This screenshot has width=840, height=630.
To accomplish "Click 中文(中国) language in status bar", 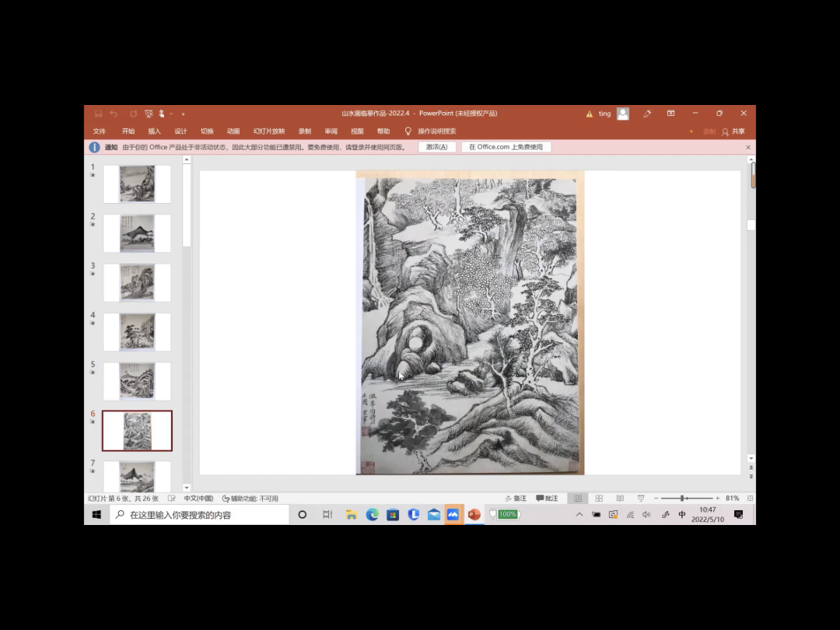I will pyautogui.click(x=199, y=499).
